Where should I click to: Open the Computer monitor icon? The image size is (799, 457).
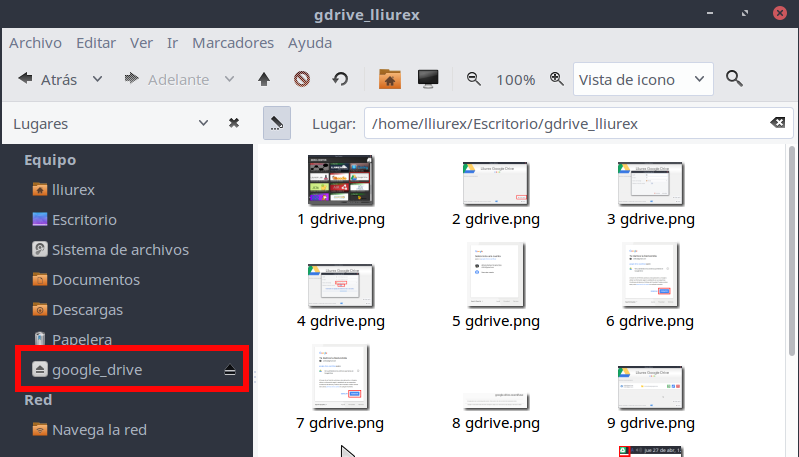[x=428, y=79]
